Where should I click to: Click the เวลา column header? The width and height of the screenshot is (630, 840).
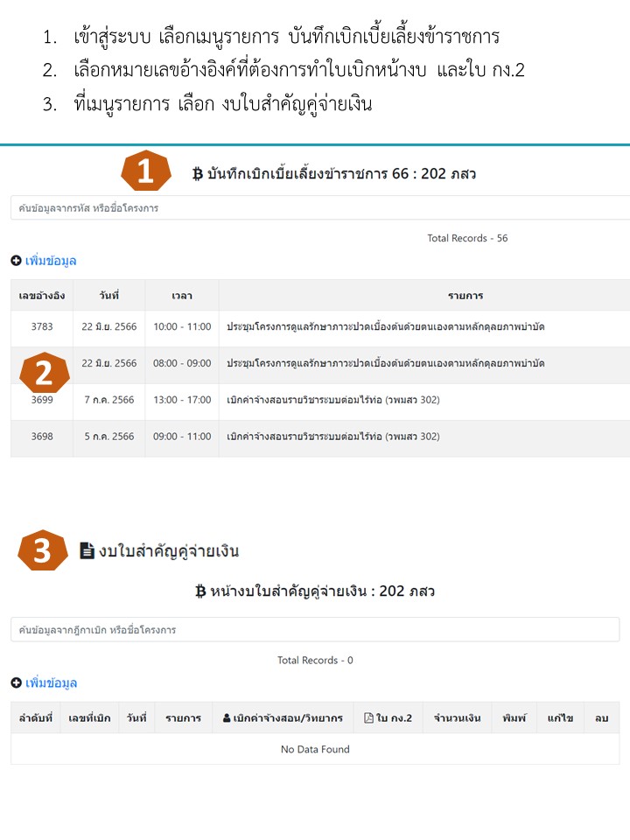[x=182, y=296]
